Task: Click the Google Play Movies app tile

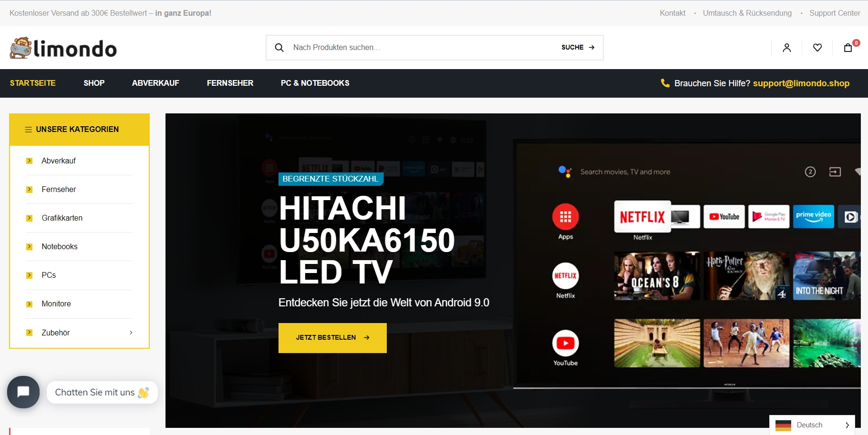Action: [x=769, y=217]
